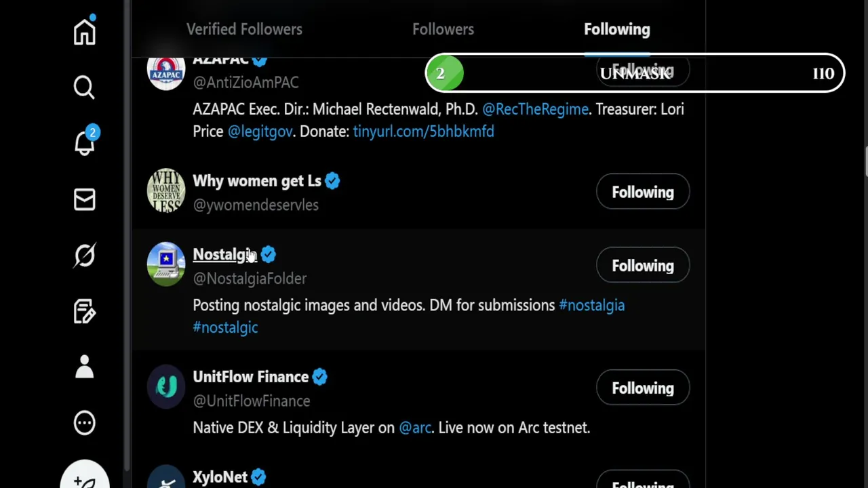Toggle Following button for UnitFlow Finance

point(643,388)
